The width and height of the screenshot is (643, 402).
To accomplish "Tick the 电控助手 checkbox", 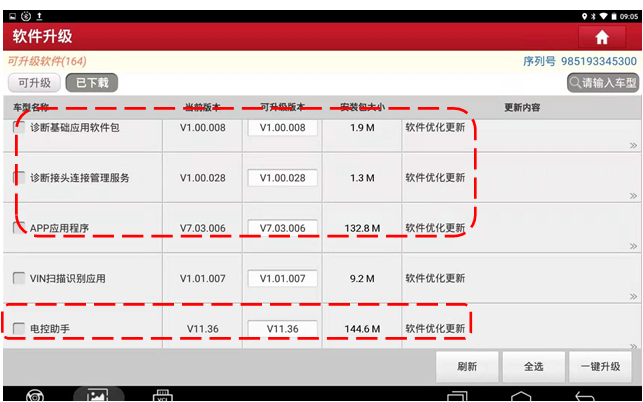I will pos(19,329).
